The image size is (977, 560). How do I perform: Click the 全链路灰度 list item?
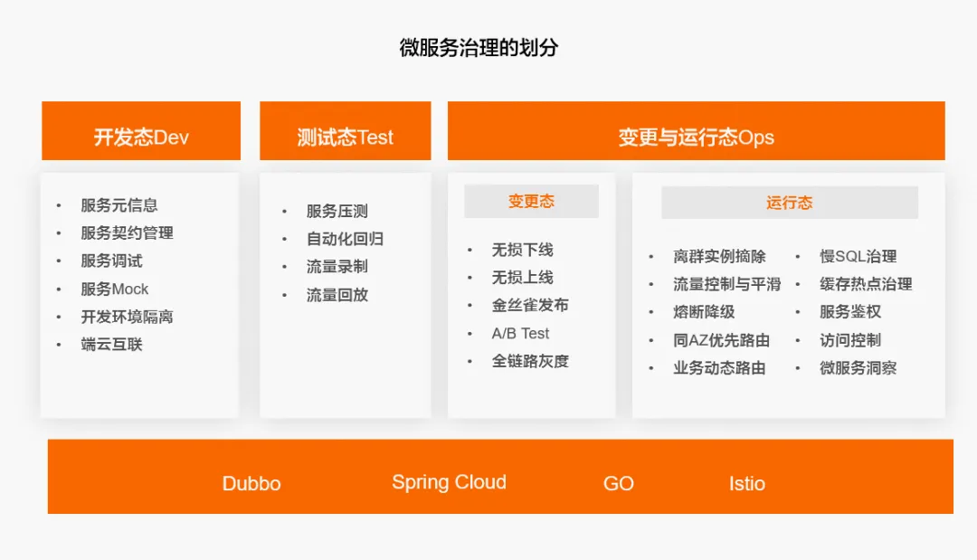point(530,361)
